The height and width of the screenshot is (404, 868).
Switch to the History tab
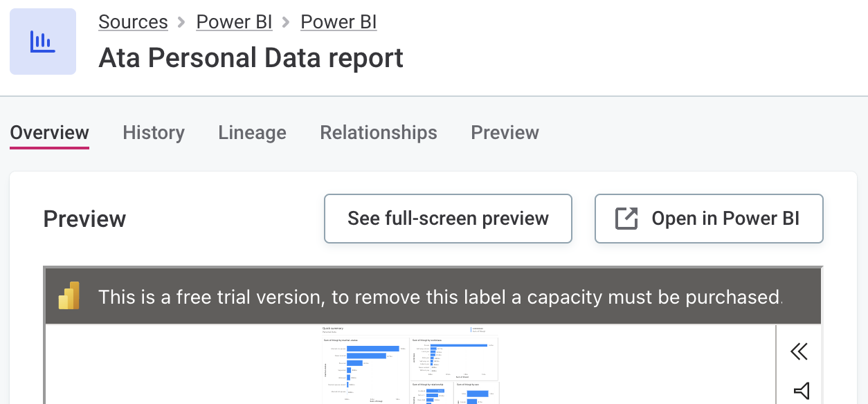[154, 133]
